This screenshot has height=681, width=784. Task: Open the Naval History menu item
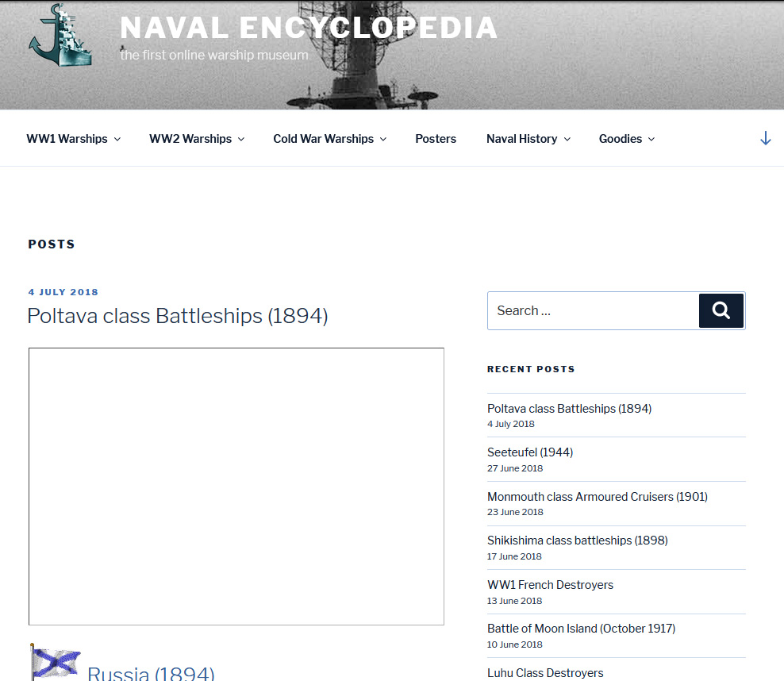(522, 138)
